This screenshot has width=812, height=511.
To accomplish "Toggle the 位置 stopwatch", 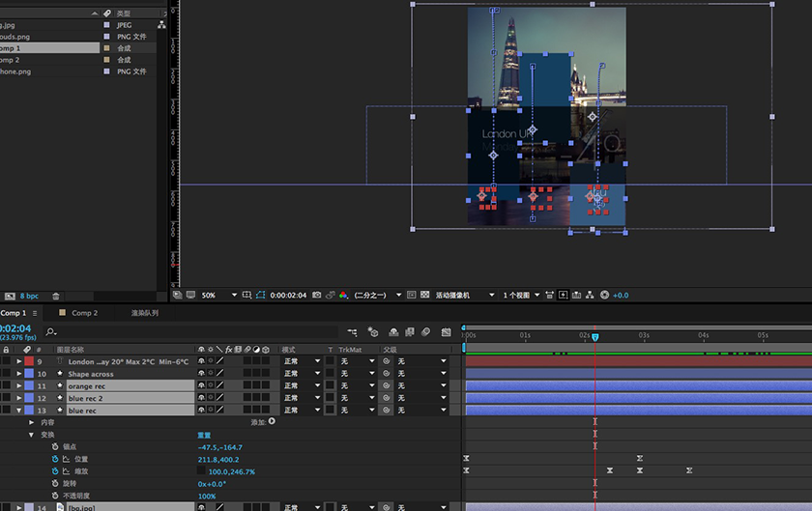I will (55, 459).
